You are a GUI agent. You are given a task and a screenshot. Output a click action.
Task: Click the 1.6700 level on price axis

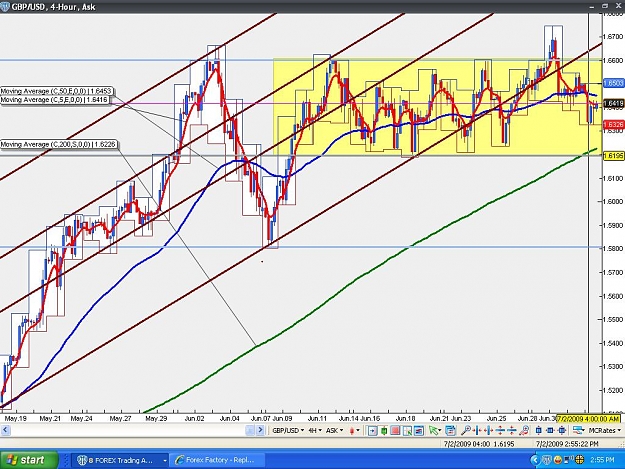[x=614, y=37]
